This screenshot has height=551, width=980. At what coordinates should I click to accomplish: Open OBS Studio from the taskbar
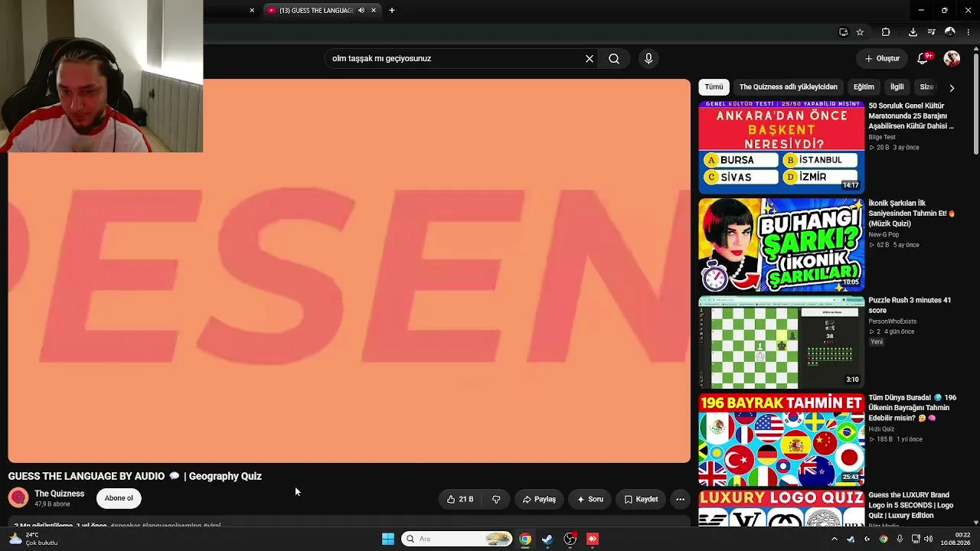(x=570, y=539)
